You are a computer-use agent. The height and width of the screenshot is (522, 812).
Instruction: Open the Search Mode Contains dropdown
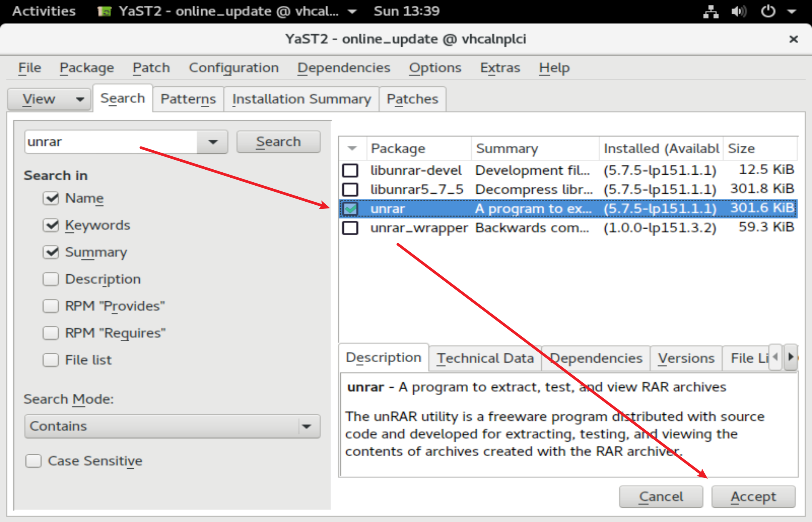(172, 426)
